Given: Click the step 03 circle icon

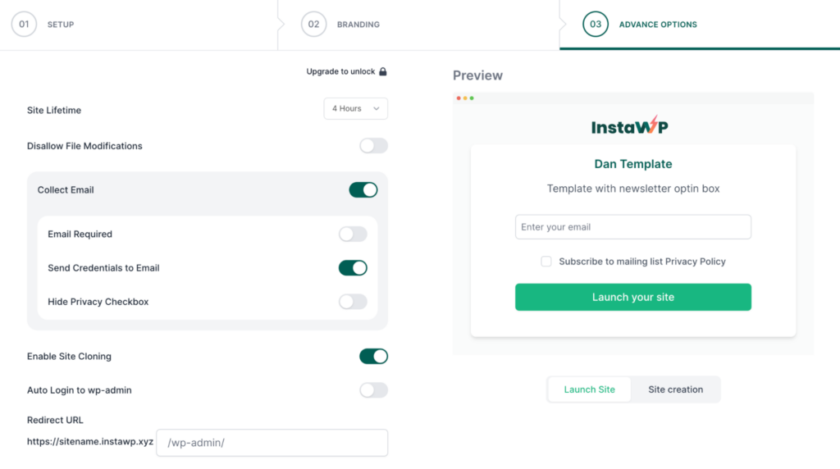Looking at the screenshot, I should tap(596, 24).
